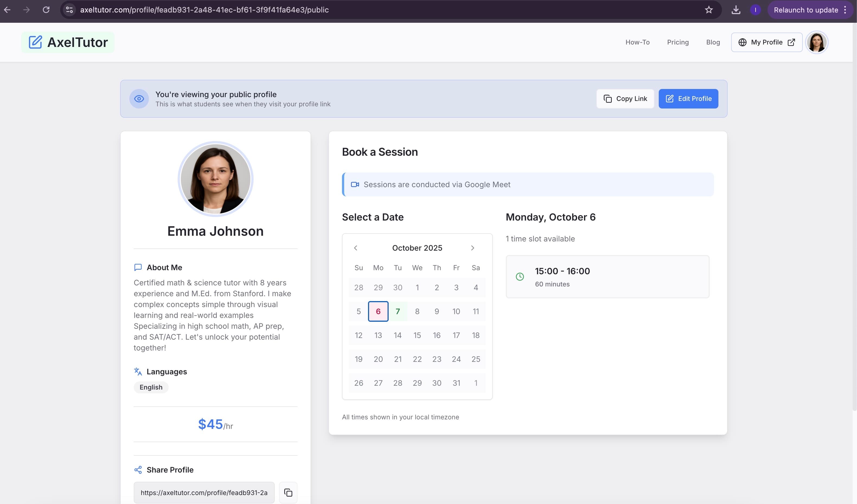Image resolution: width=857 pixels, height=504 pixels.
Task: Open the Pricing page
Action: tap(677, 42)
